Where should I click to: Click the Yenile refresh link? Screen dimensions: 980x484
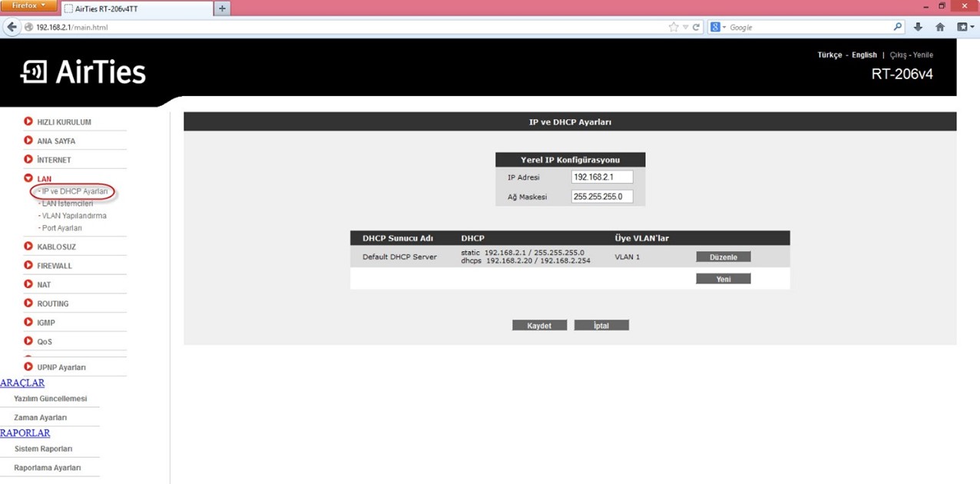coord(922,55)
